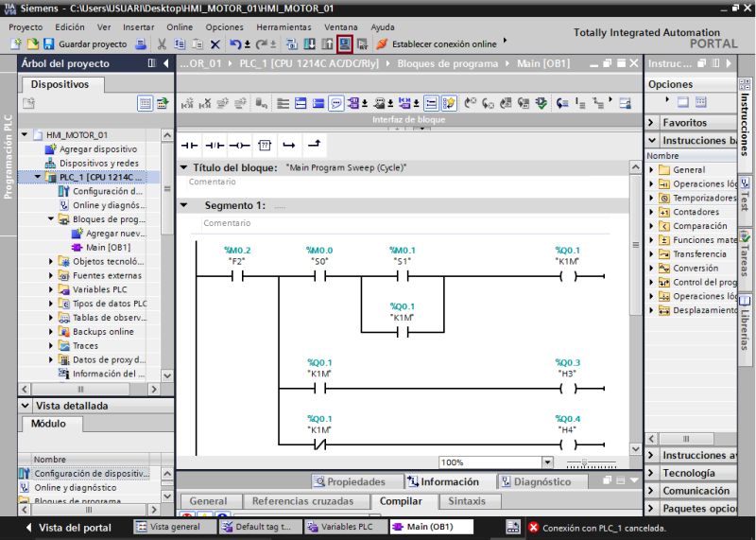Insert a normally closed contact
Screen dimensions: 756x540
pos(215,145)
